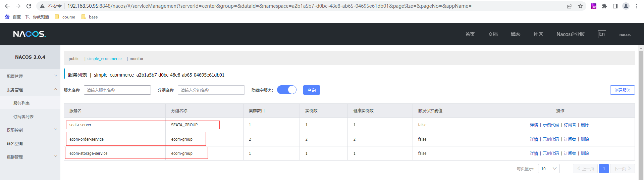Open 示例代码 for ecom-storage-service
The height and width of the screenshot is (180, 644).
tap(551, 153)
